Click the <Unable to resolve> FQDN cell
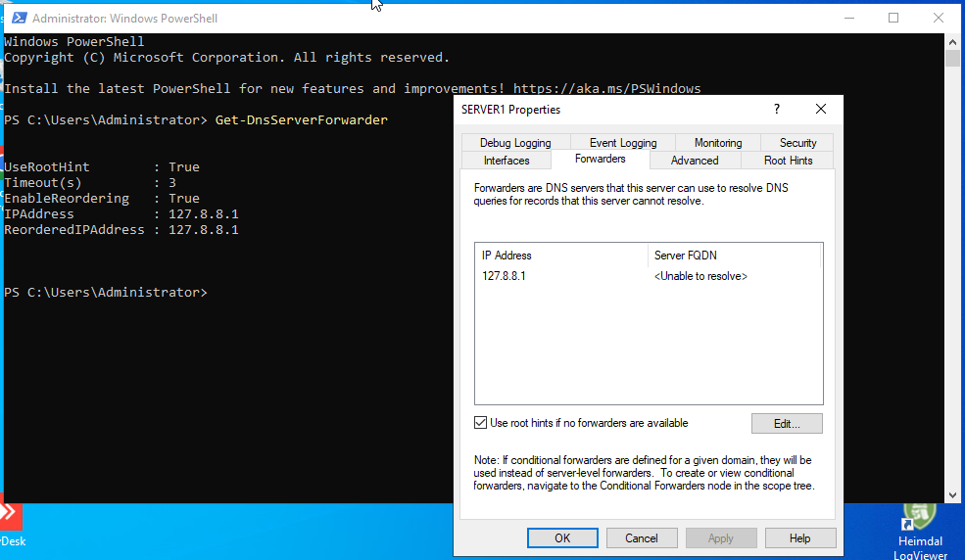Viewport: 965px width, 560px height. coord(700,276)
